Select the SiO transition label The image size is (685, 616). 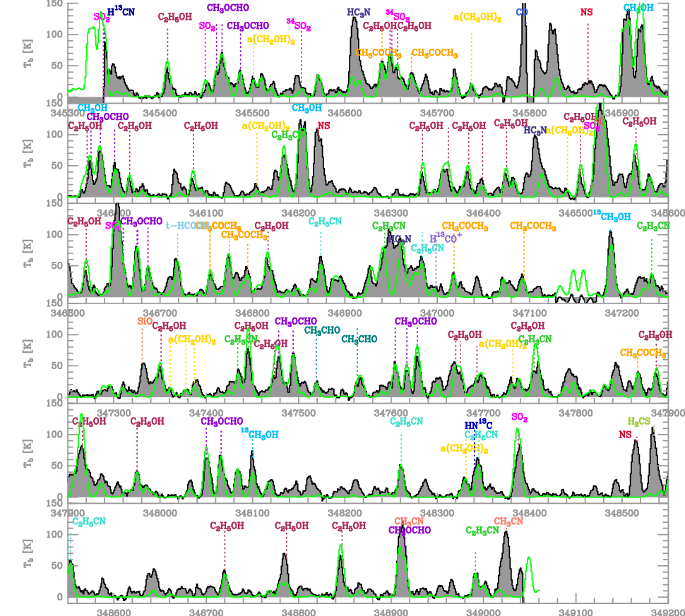point(145,321)
